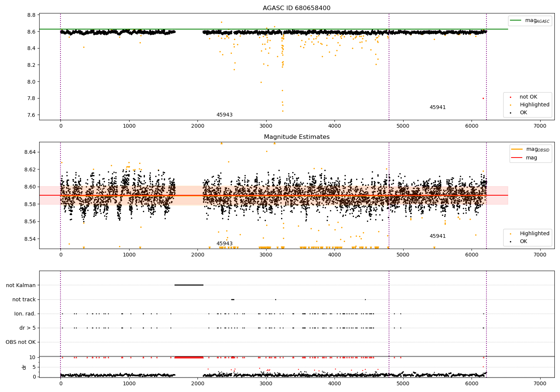Viewport: 560px width, 392px height.
Task: Click the '8.58' y-axis tick in middle plot
Action: (30, 204)
